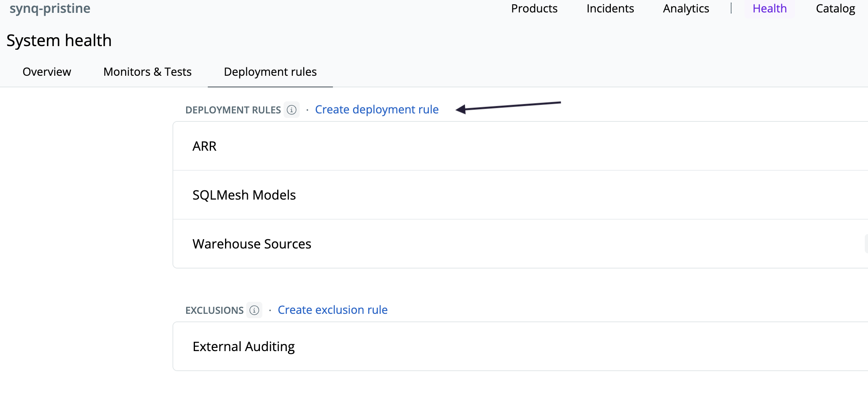This screenshot has height=412, width=868.
Task: Open the Catalog page
Action: (x=835, y=8)
